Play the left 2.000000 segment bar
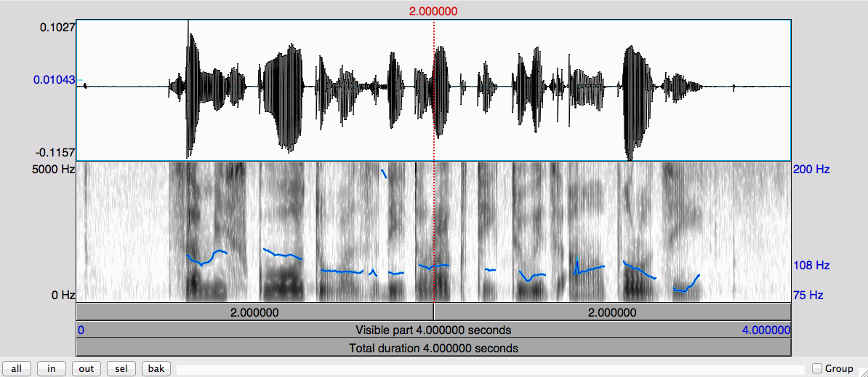The image size is (868, 377). point(254,312)
